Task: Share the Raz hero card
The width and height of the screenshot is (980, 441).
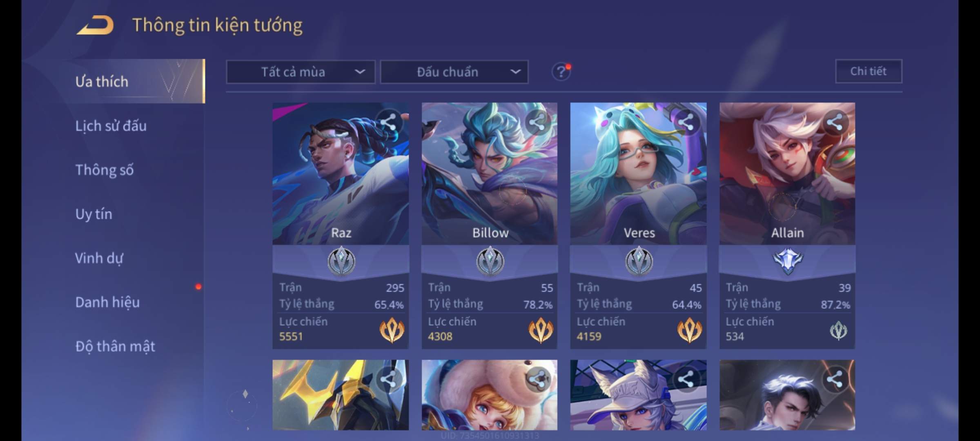Action: click(x=388, y=122)
